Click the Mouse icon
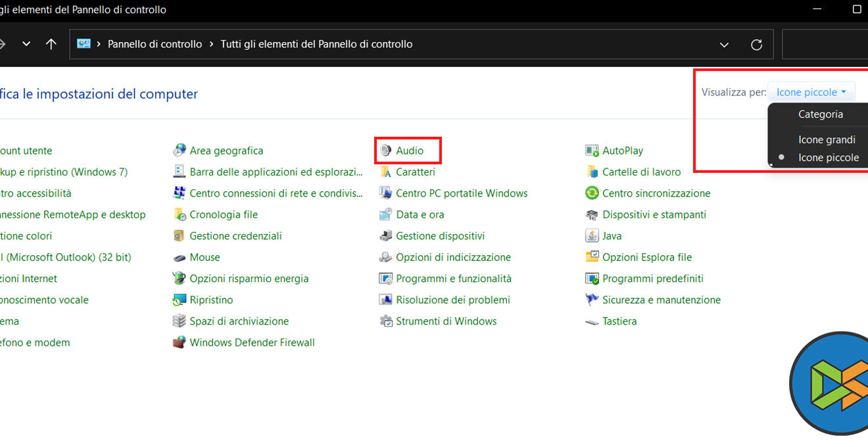This screenshot has height=447, width=868. point(179,257)
